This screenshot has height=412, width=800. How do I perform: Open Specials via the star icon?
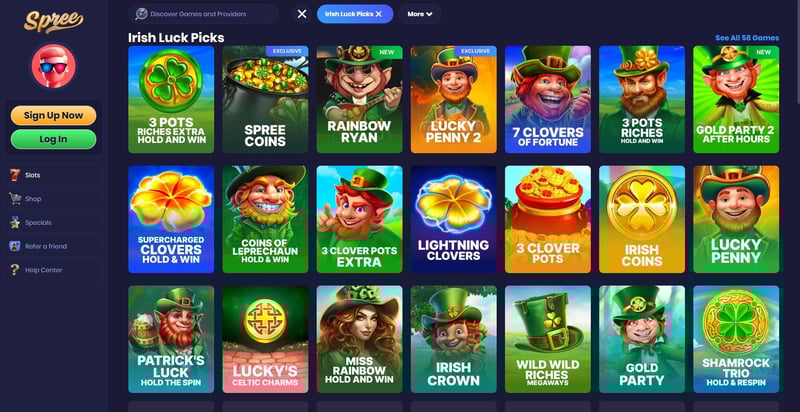pyautogui.click(x=15, y=222)
